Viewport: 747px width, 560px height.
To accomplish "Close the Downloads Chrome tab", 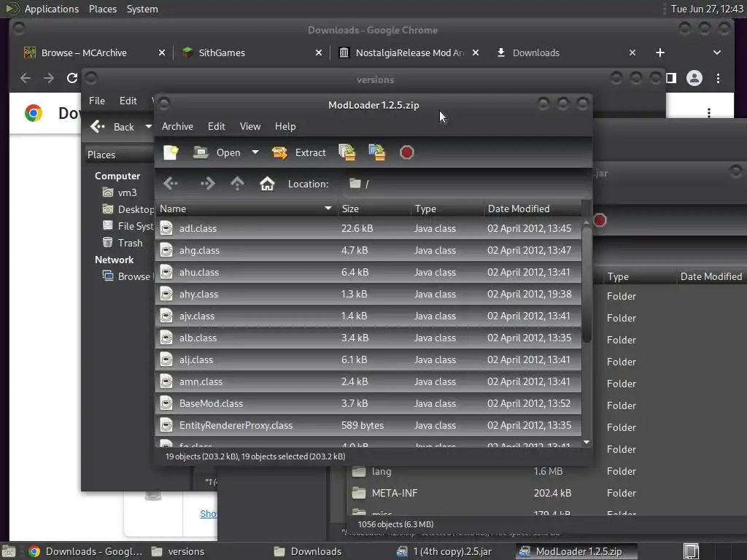I will [632, 52].
